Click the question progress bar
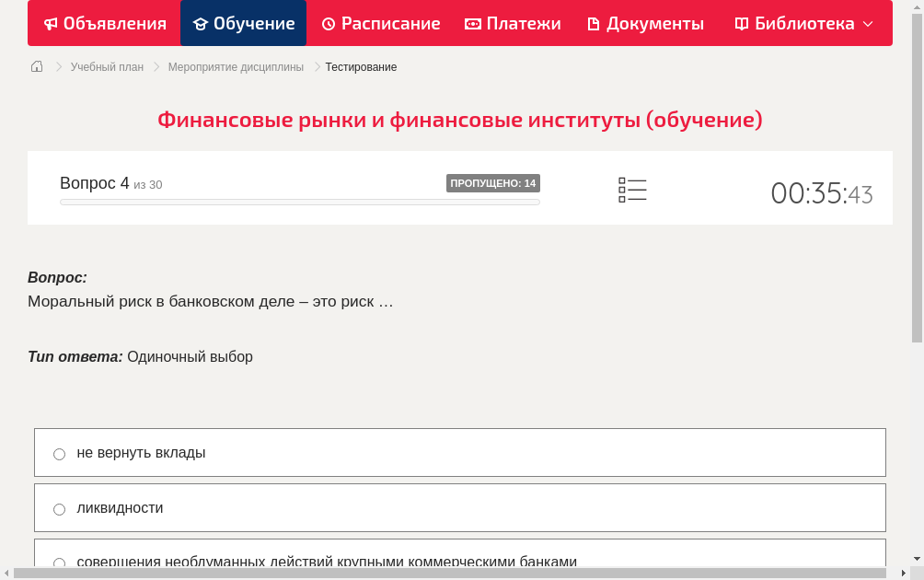924x580 pixels. [x=299, y=202]
